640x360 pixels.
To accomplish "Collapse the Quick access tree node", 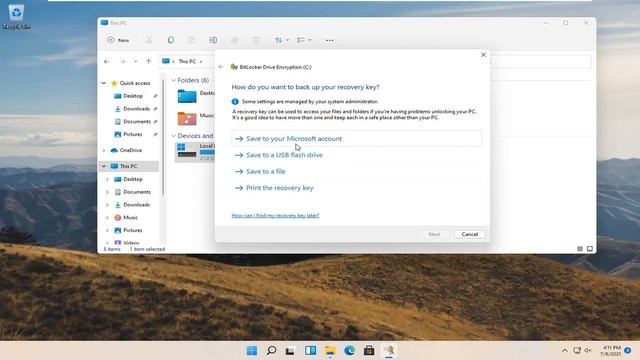I will pyautogui.click(x=104, y=83).
